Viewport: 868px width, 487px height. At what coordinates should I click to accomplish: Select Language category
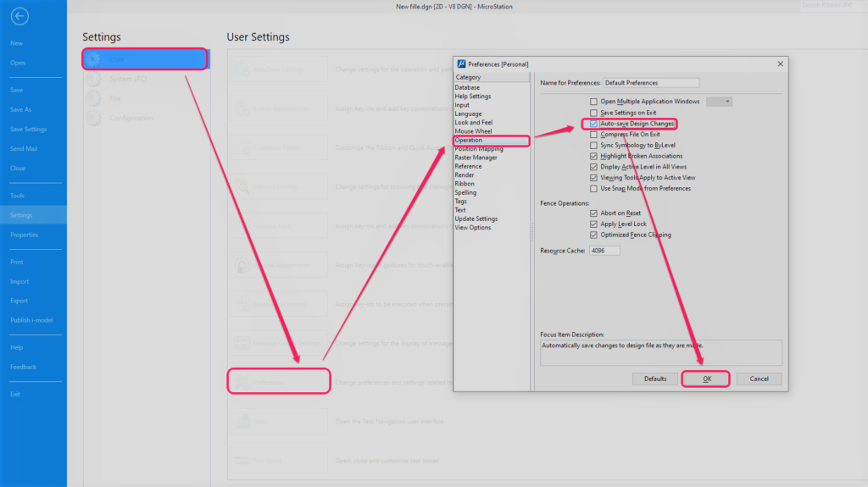468,114
